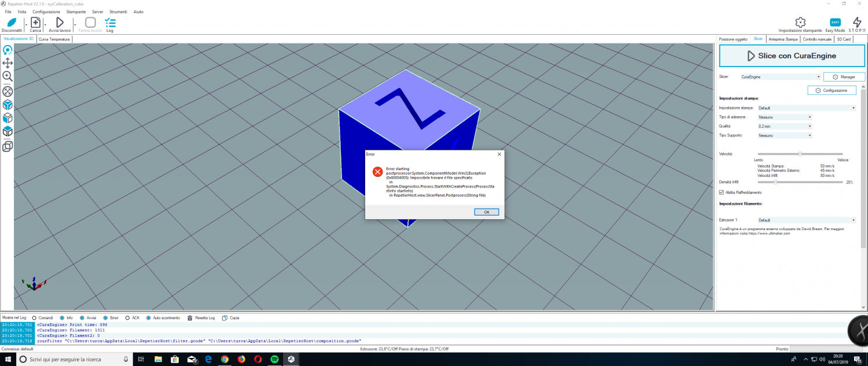This screenshot has width=868, height=366.
Task: Open Impostazioni stampante gear icon
Action: click(x=800, y=23)
